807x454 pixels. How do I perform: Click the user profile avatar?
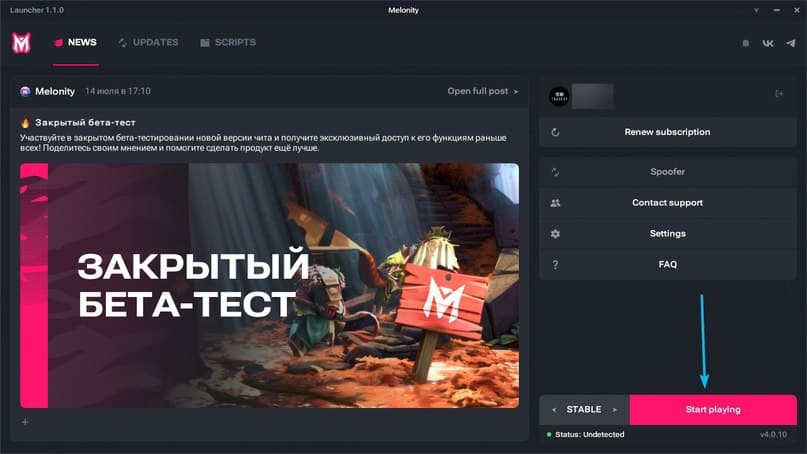click(x=559, y=96)
